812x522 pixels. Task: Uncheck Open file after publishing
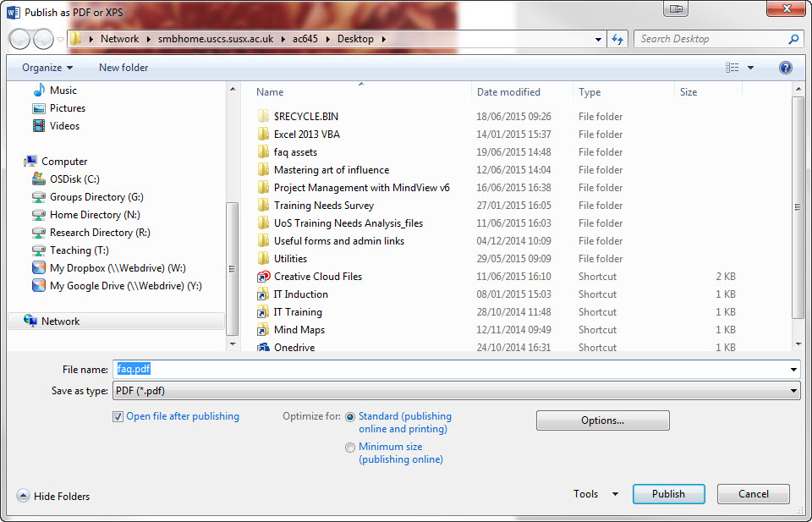(x=118, y=416)
